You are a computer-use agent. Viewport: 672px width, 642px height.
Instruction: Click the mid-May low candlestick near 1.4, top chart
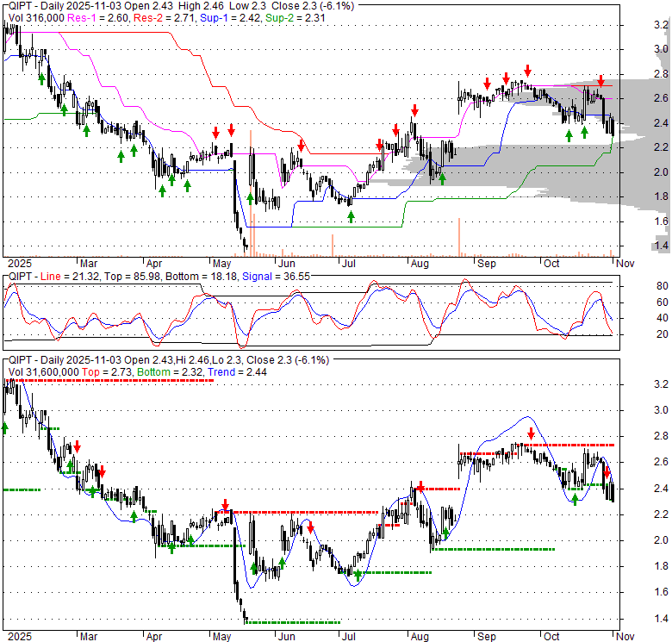(x=246, y=246)
